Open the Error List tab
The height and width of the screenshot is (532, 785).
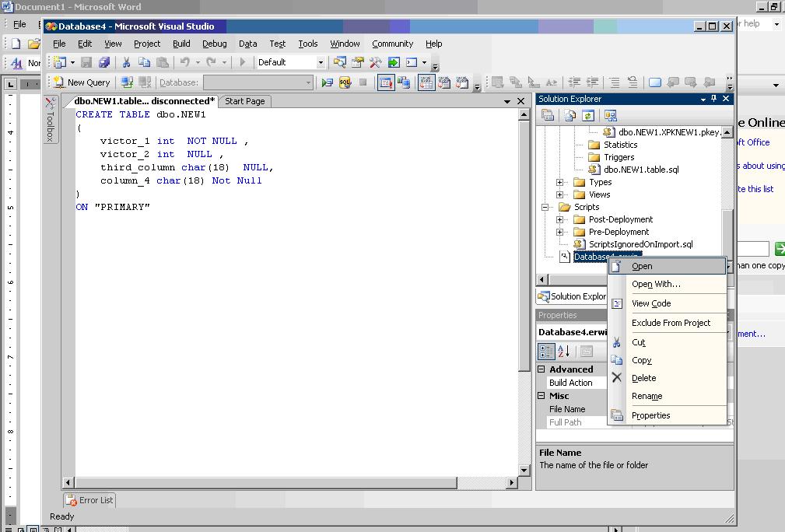click(89, 500)
